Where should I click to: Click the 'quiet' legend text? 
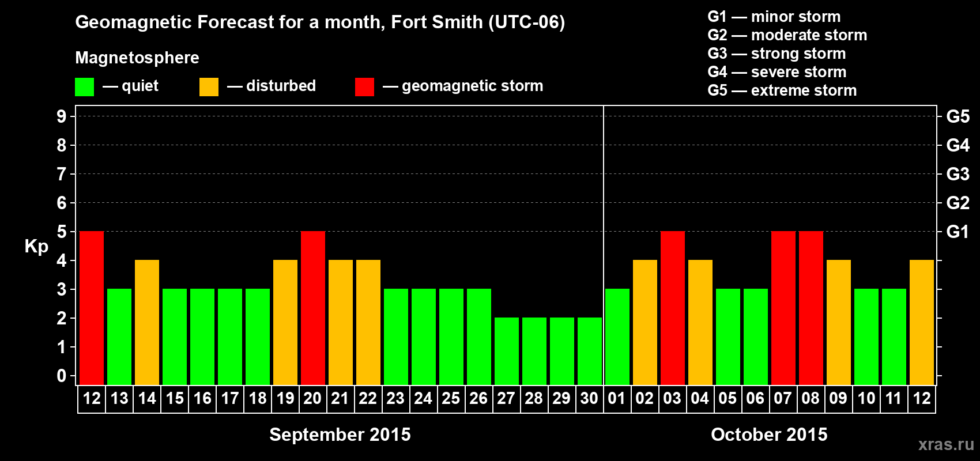140,86
